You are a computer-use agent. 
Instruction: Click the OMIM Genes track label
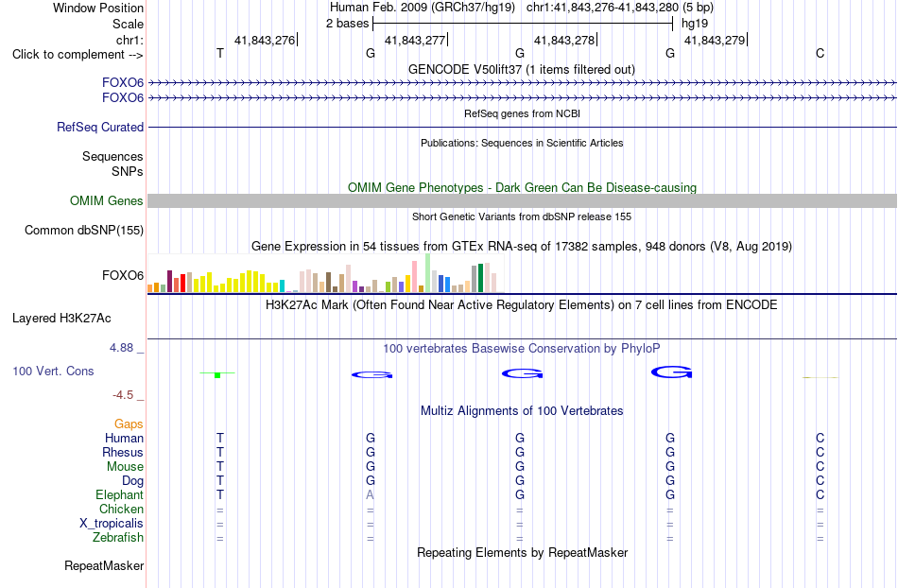(x=107, y=201)
